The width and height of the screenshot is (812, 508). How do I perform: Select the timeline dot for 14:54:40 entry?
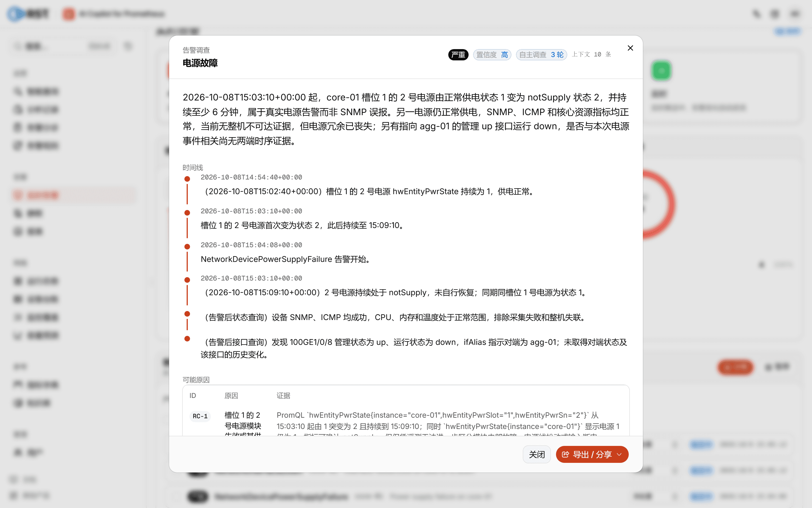click(x=187, y=179)
